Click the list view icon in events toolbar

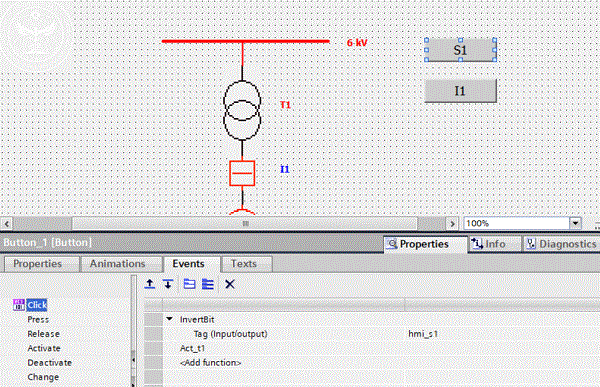pos(208,284)
